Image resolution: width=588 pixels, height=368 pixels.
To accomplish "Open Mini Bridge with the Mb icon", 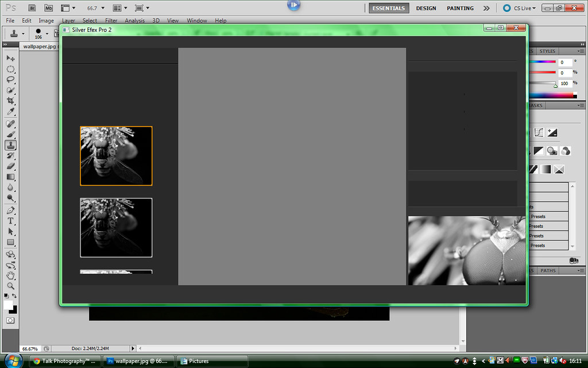I will coord(49,8).
